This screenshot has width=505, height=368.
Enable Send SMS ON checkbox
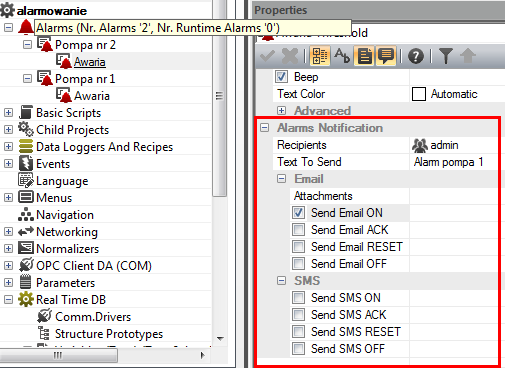(x=298, y=298)
